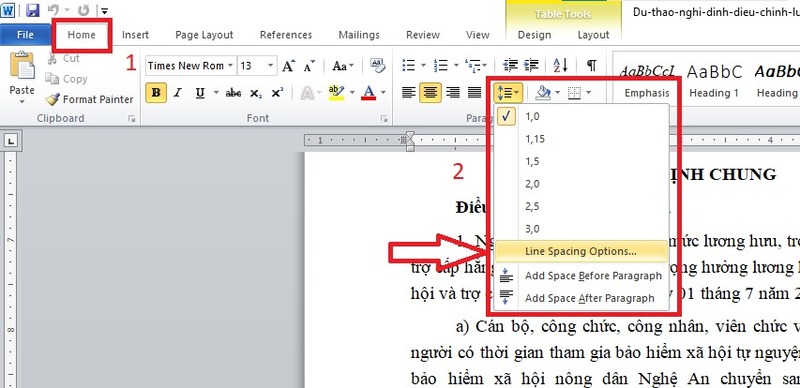Open the Review tab
800x388 pixels.
tap(423, 35)
